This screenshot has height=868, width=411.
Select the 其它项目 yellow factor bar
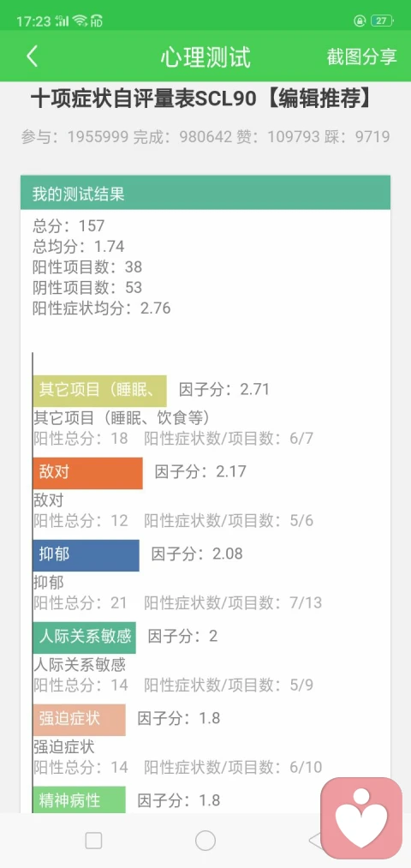point(99,391)
